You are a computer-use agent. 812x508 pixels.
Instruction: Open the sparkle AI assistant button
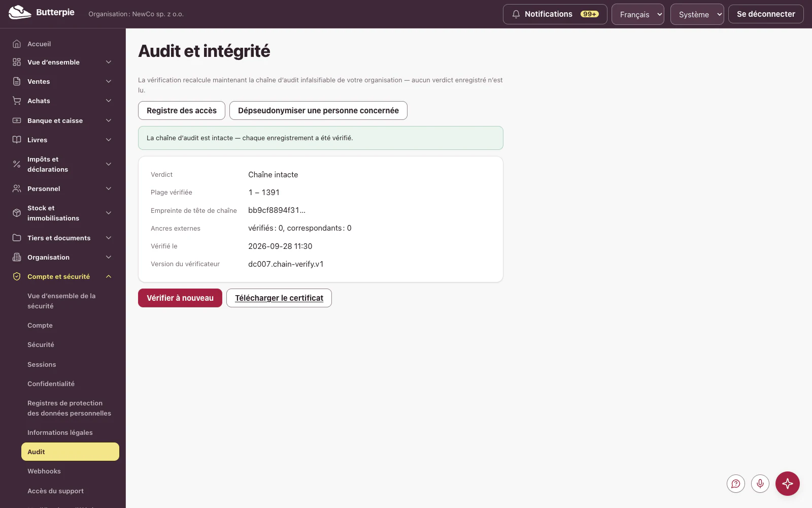pyautogui.click(x=788, y=484)
